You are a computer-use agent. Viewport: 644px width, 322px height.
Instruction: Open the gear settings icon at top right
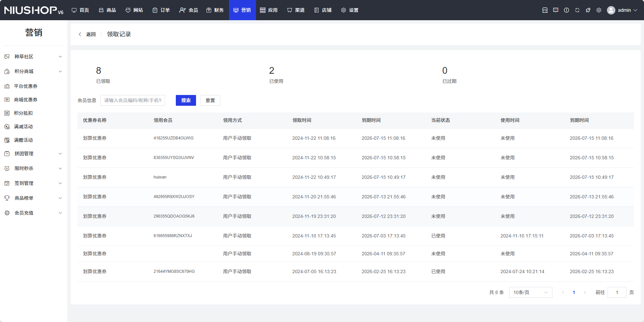pos(599,10)
